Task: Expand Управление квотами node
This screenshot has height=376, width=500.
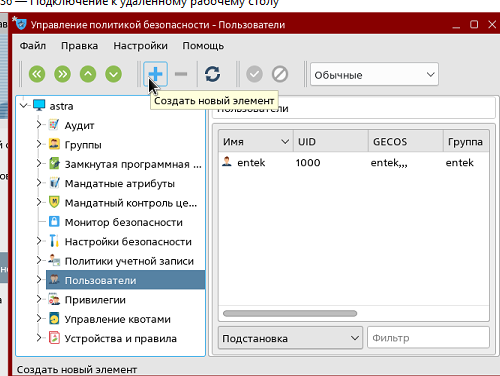Action: pos(39,318)
